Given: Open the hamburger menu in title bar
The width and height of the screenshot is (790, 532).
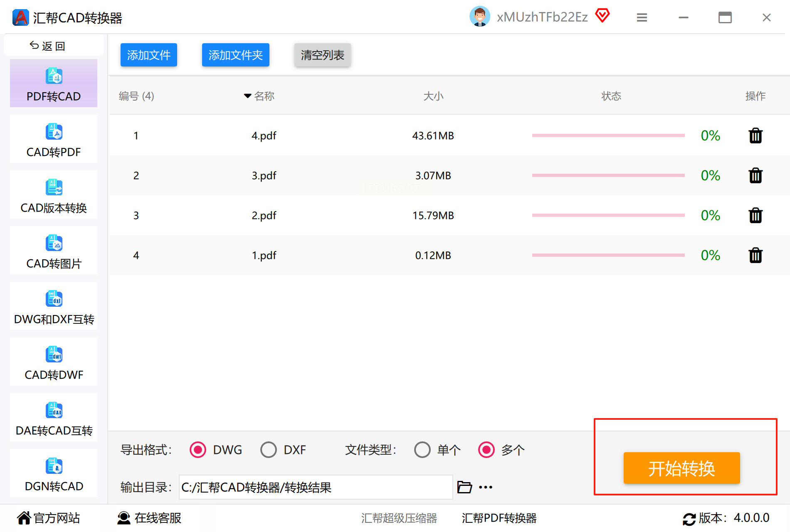Looking at the screenshot, I should click(642, 17).
